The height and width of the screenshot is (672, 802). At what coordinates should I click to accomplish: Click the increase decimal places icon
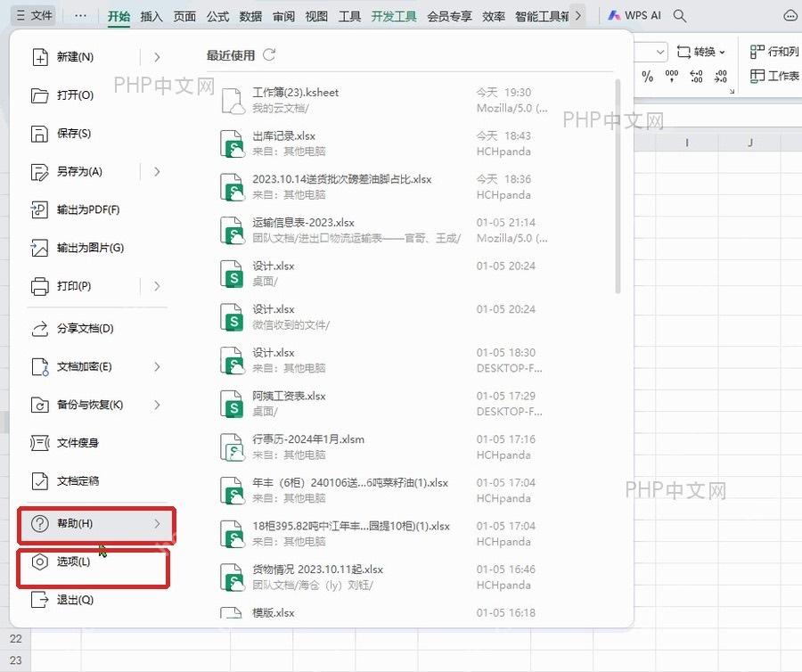click(696, 77)
